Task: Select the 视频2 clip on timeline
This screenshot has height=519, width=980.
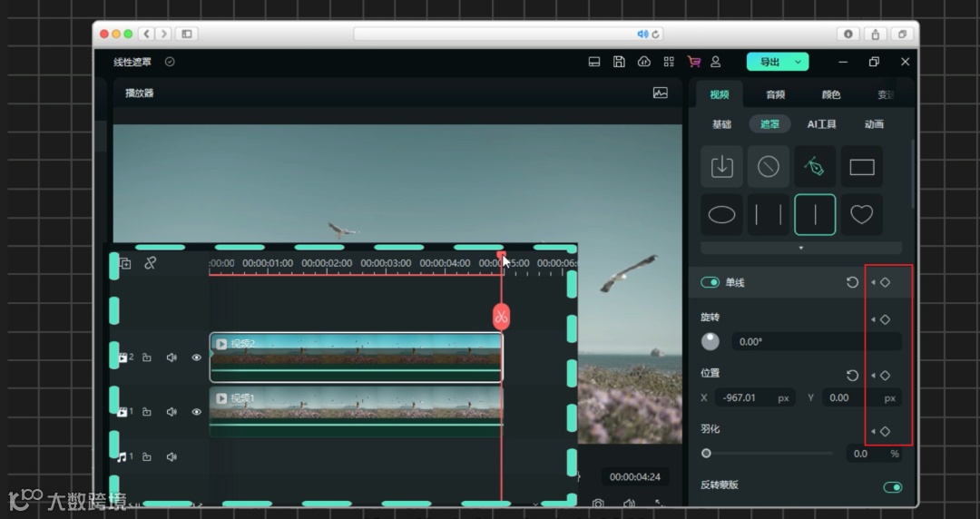Action: tap(356, 357)
